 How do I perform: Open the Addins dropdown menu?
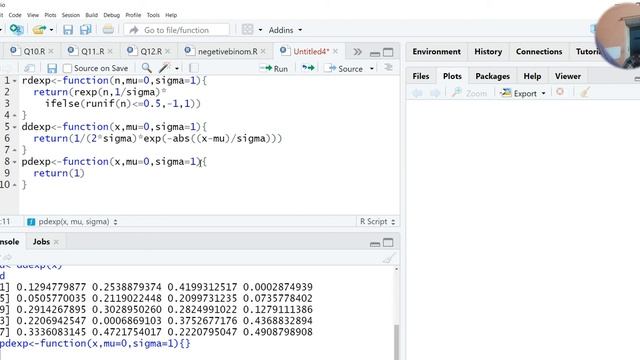tap(285, 30)
